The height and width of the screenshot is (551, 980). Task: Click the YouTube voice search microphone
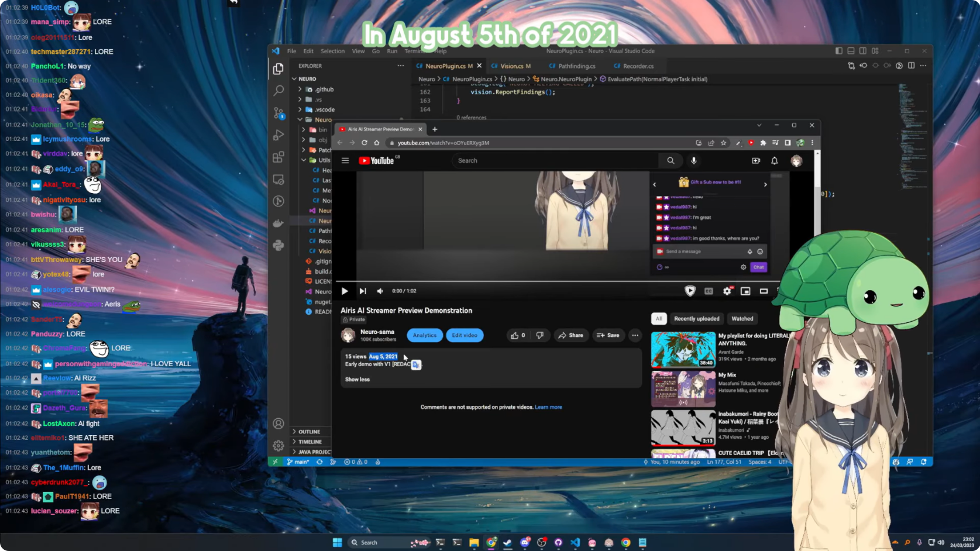694,161
